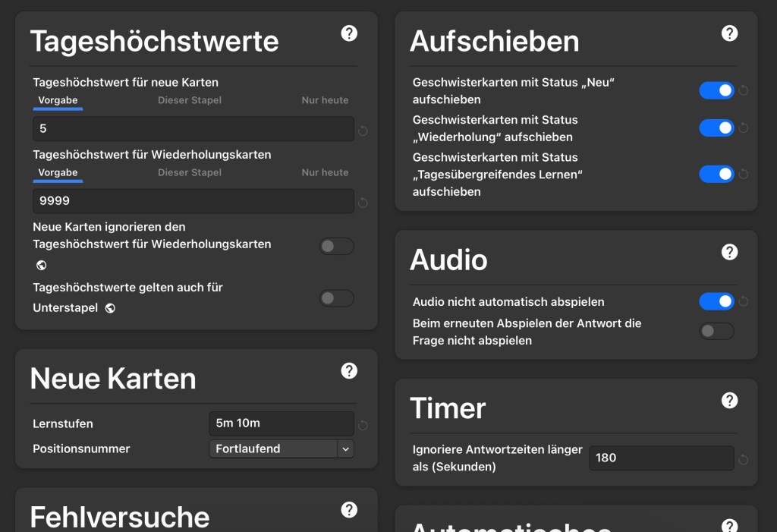Click the Lernstufen input field
The width and height of the screenshot is (777, 532).
pyautogui.click(x=281, y=423)
